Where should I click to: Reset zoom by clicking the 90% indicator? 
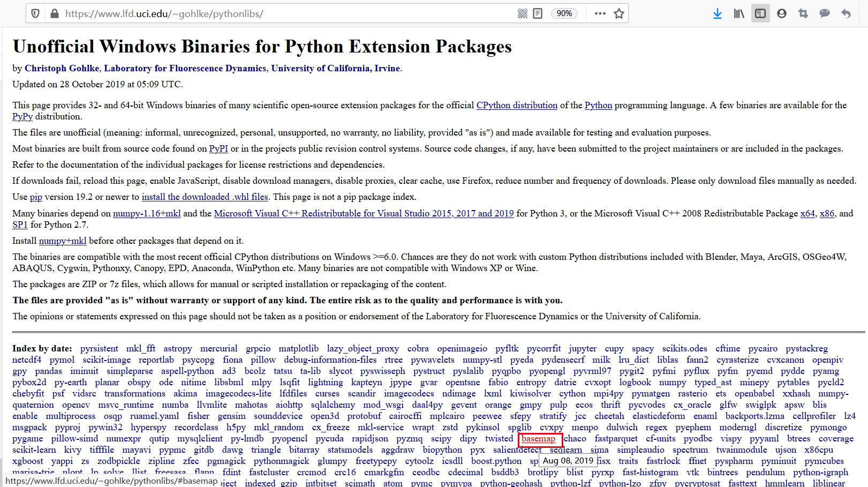(x=564, y=13)
